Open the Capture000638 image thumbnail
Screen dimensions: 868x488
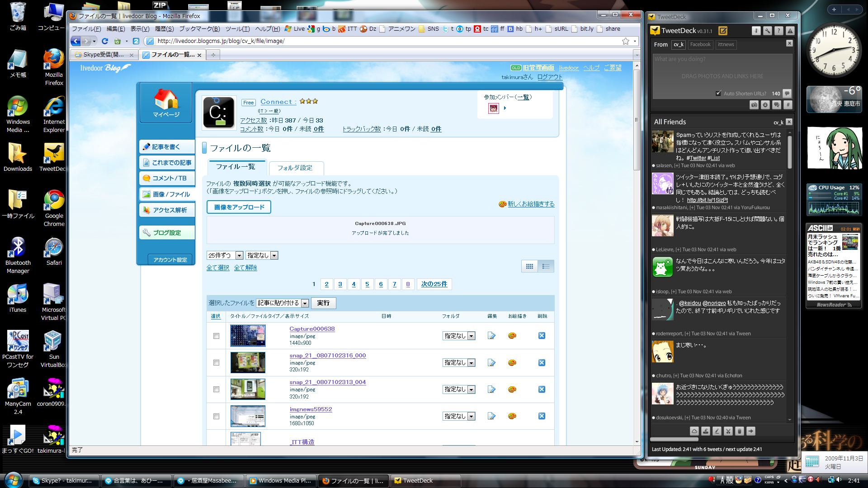[248, 336]
